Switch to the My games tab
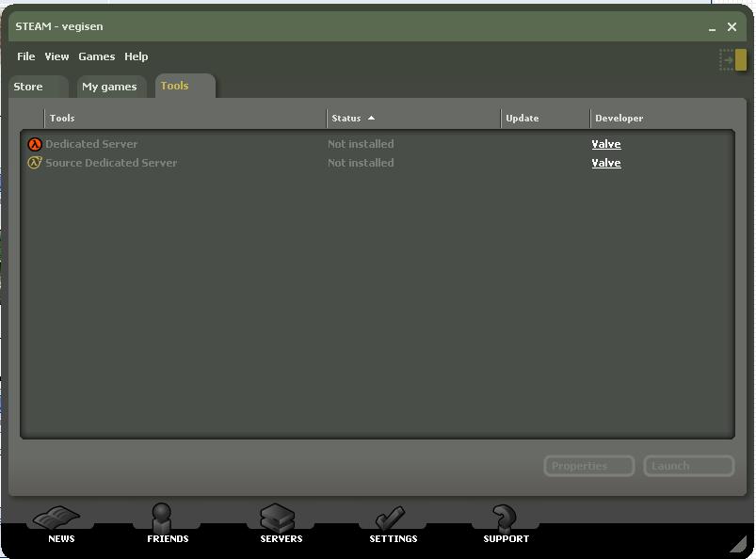The image size is (756, 559). pyautogui.click(x=111, y=87)
